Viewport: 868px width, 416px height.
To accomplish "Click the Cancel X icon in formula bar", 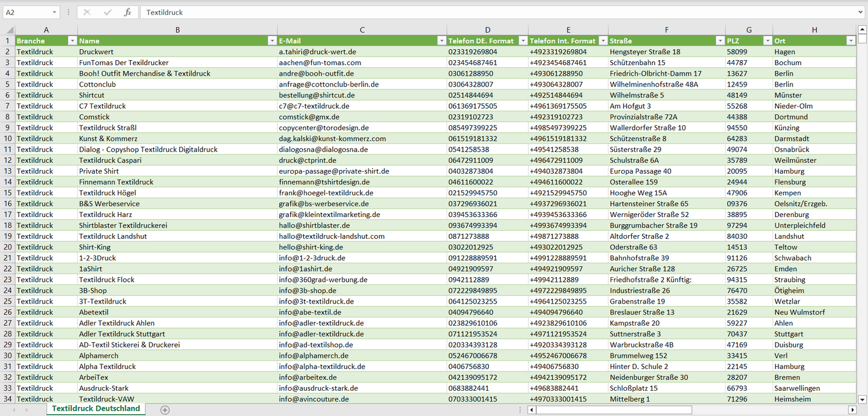I will pos(87,12).
